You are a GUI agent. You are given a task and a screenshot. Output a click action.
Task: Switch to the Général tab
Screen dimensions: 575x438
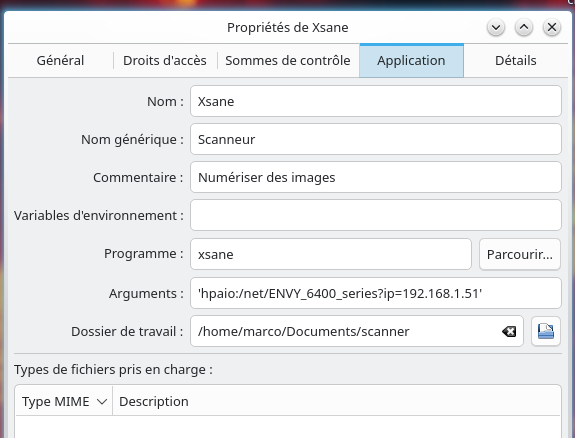pos(61,61)
